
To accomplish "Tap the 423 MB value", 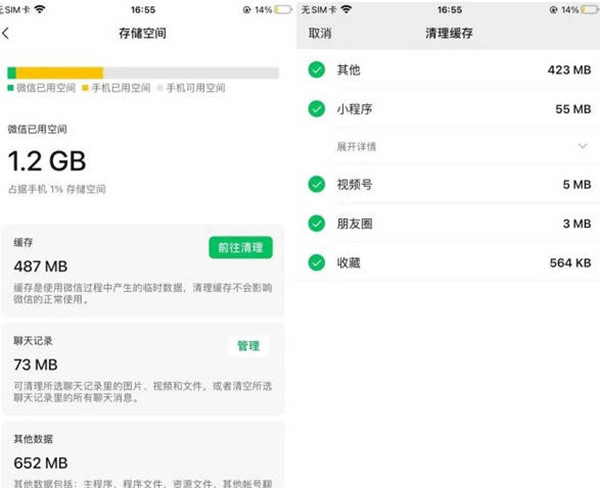I will (569, 70).
